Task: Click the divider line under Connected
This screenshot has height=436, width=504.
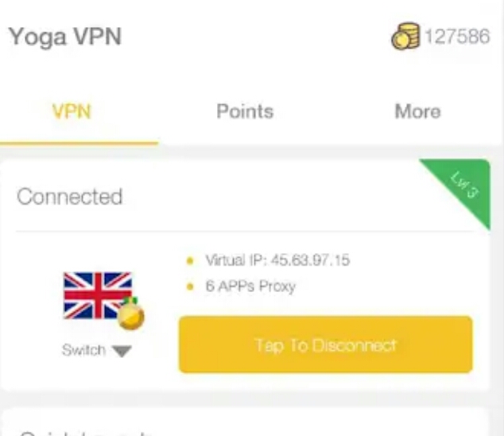Action: (x=245, y=231)
